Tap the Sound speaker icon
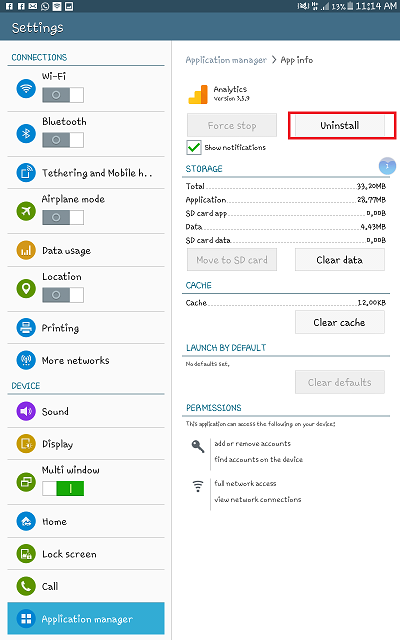This screenshot has width=400, height=640. click(x=26, y=411)
